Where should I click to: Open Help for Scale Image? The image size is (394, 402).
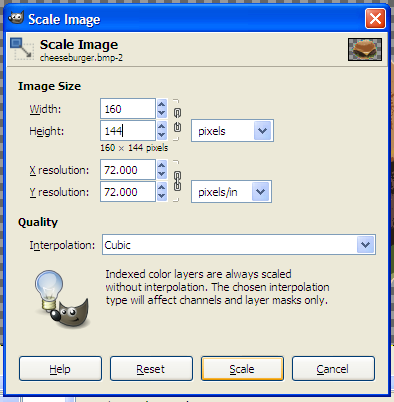[60, 369]
